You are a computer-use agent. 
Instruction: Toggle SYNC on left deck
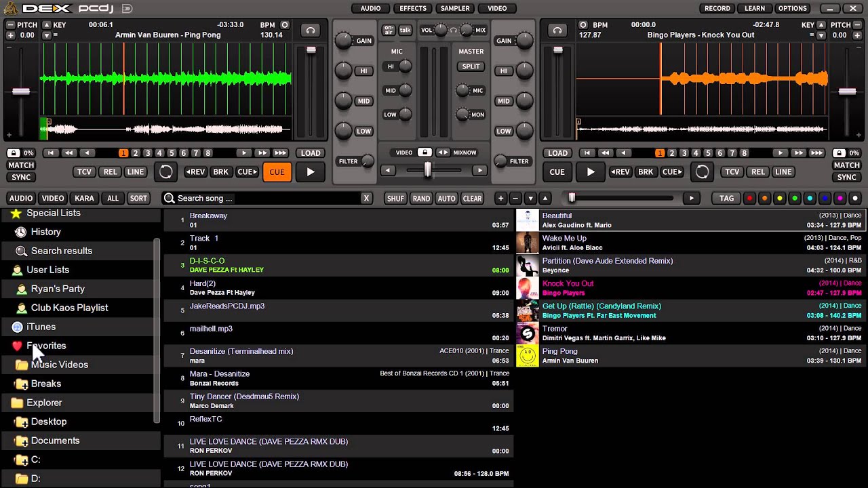point(21,178)
